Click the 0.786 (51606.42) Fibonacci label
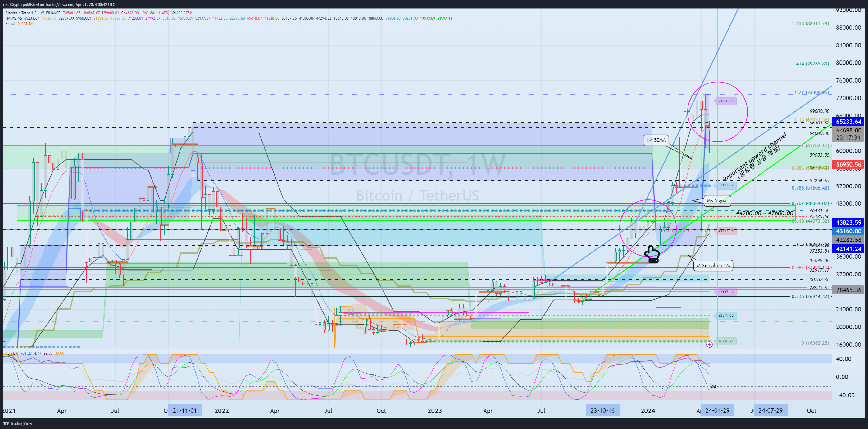Image resolution: width=868 pixels, height=429 pixels. (x=810, y=188)
